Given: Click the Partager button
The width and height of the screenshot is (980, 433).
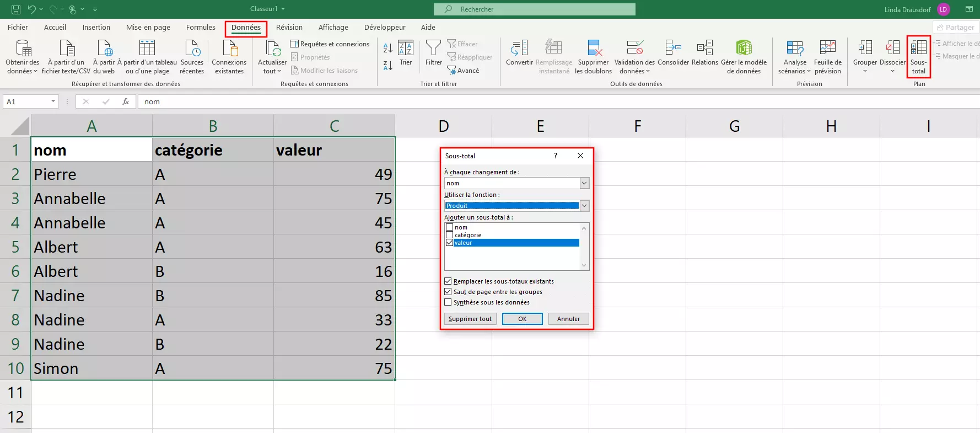Looking at the screenshot, I should click(956, 28).
